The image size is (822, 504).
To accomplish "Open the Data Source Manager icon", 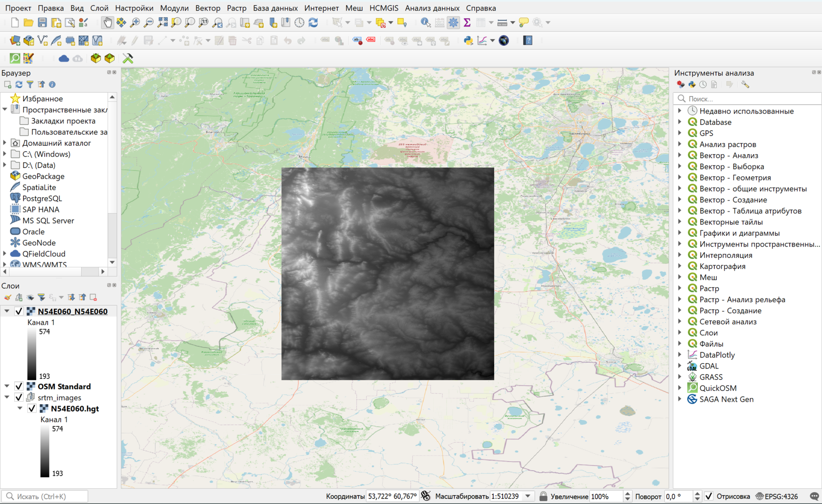I will pyautogui.click(x=15, y=41).
